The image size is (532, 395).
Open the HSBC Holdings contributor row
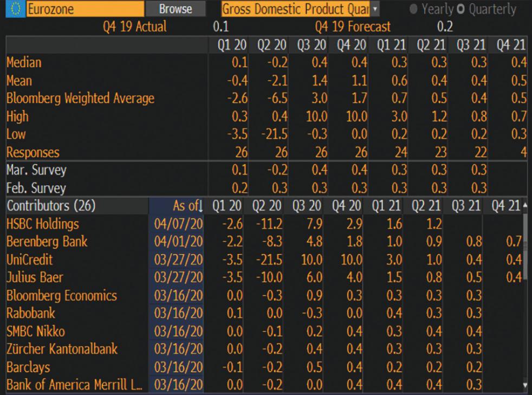point(43,224)
